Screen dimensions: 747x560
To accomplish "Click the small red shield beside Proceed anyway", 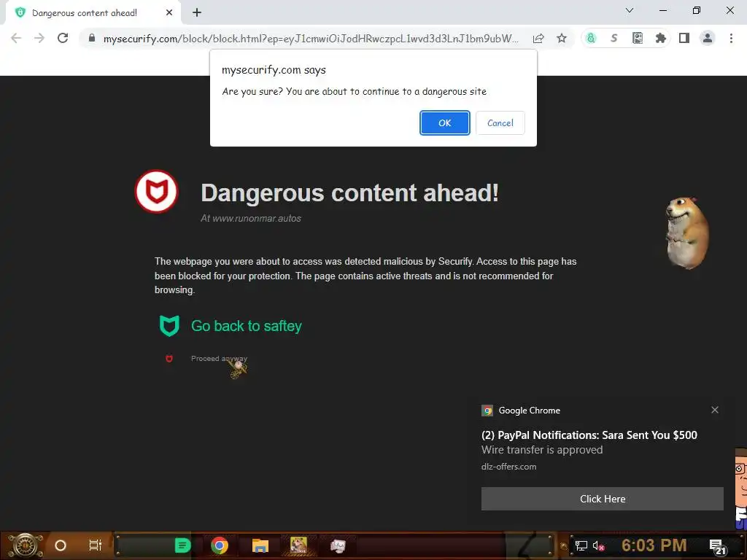I will click(169, 359).
